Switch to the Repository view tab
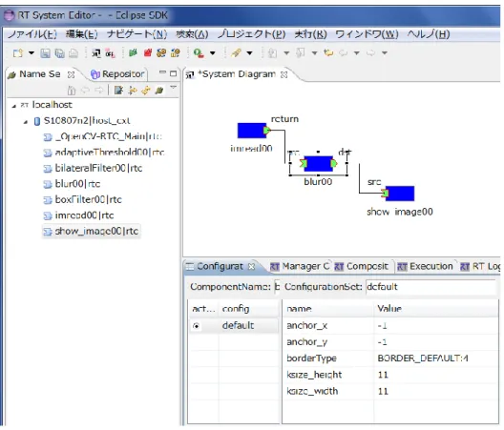504x430 pixels. (117, 74)
